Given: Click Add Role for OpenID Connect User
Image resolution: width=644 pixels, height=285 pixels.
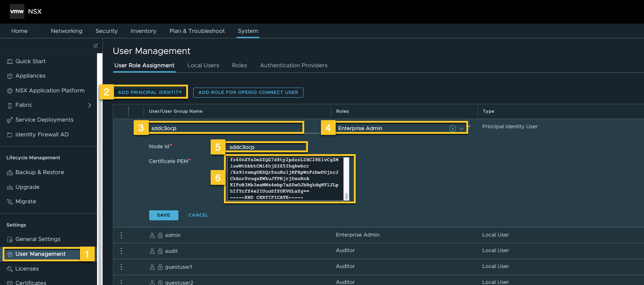Looking at the screenshot, I should pos(248,92).
